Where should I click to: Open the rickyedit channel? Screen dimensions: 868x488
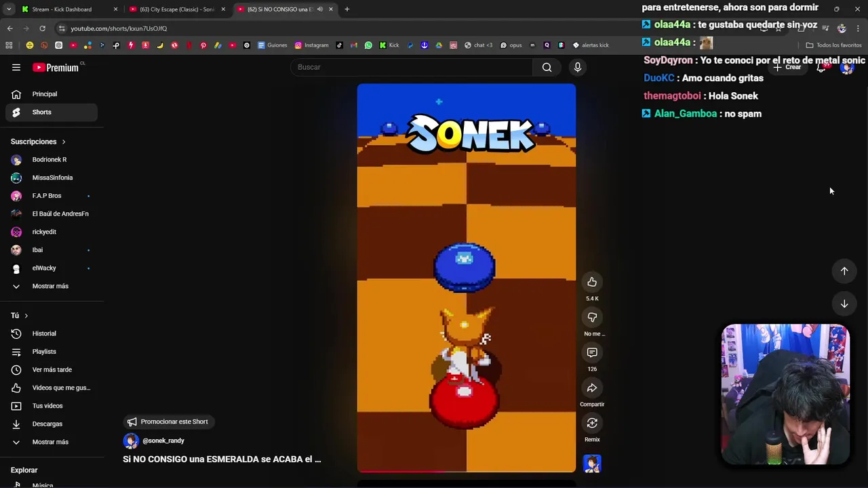(x=52, y=232)
